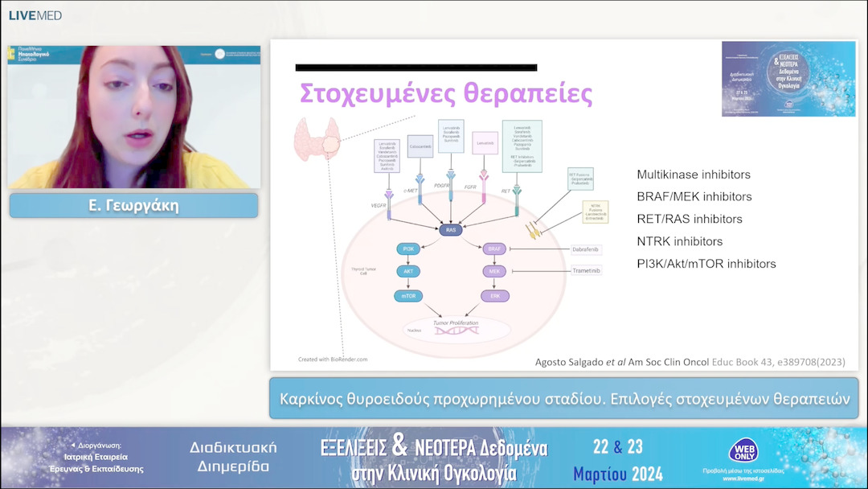868x489 pixels.
Task: Click the Πανελλήνιο Ηπατολογικό Συνέδριο logo in webcam
Action: coord(29,54)
